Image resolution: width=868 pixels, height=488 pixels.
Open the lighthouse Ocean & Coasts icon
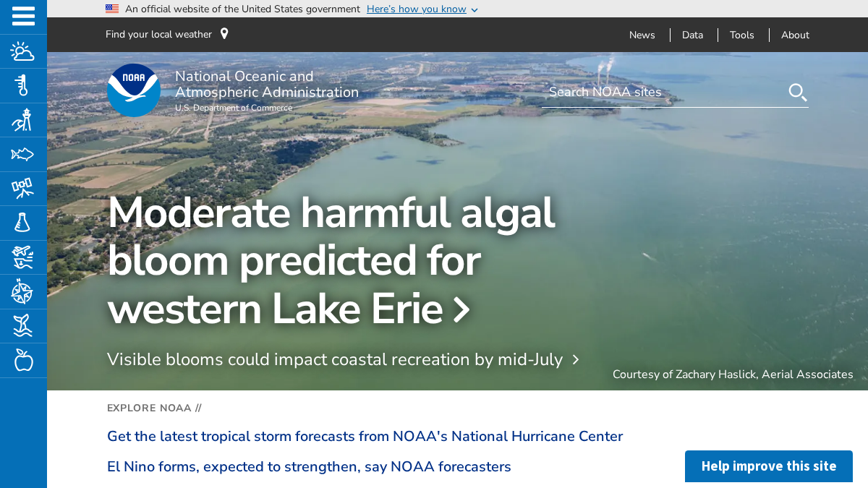(23, 120)
